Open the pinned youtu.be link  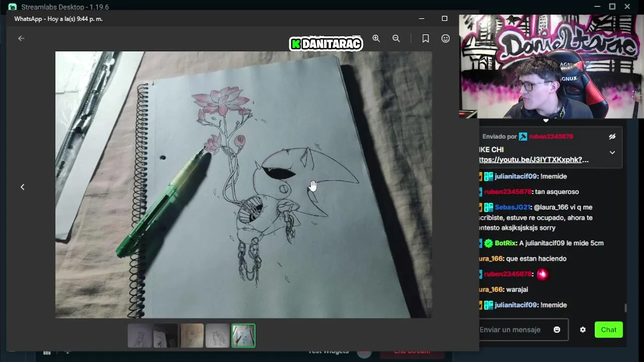point(534,159)
